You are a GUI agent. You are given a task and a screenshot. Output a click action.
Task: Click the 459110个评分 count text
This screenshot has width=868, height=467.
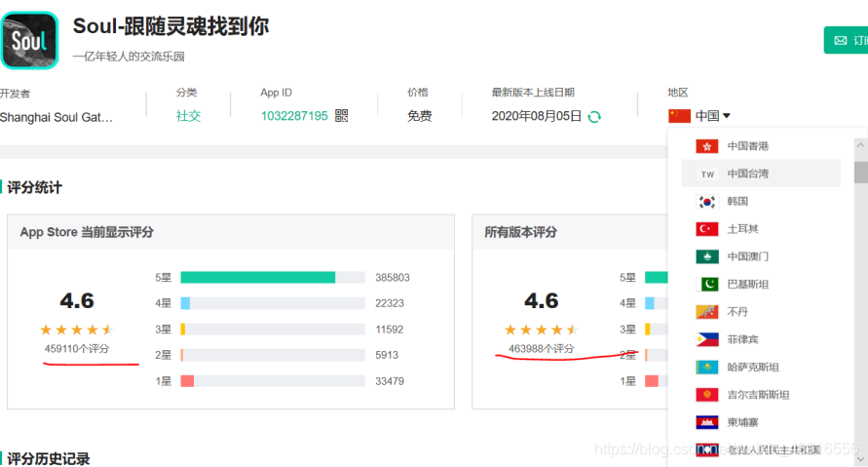click(77, 348)
